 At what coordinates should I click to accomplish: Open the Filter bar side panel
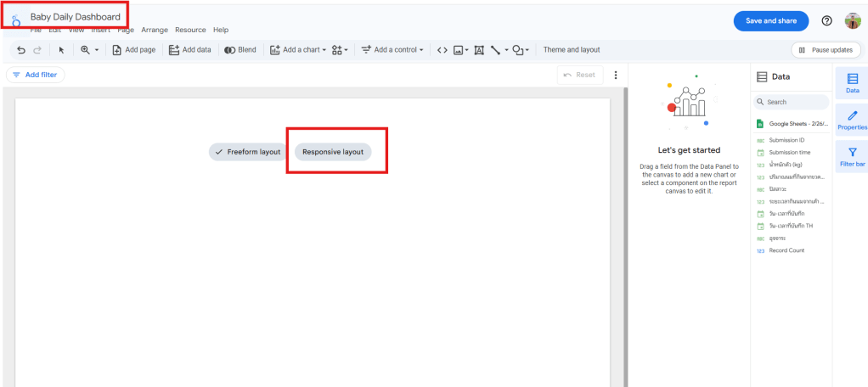[x=852, y=156]
